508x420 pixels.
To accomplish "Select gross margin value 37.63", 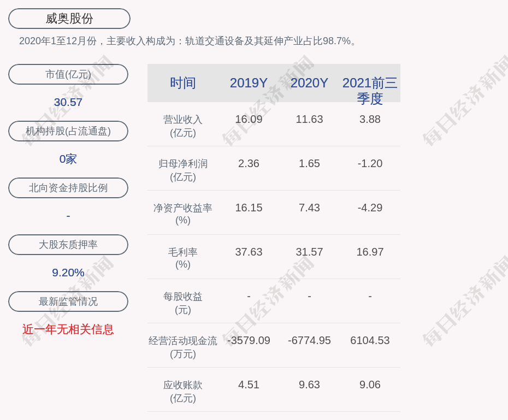I will pyautogui.click(x=249, y=252).
